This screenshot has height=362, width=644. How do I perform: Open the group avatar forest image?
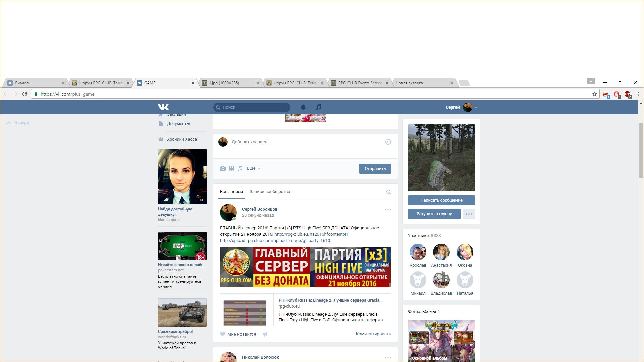point(441,158)
